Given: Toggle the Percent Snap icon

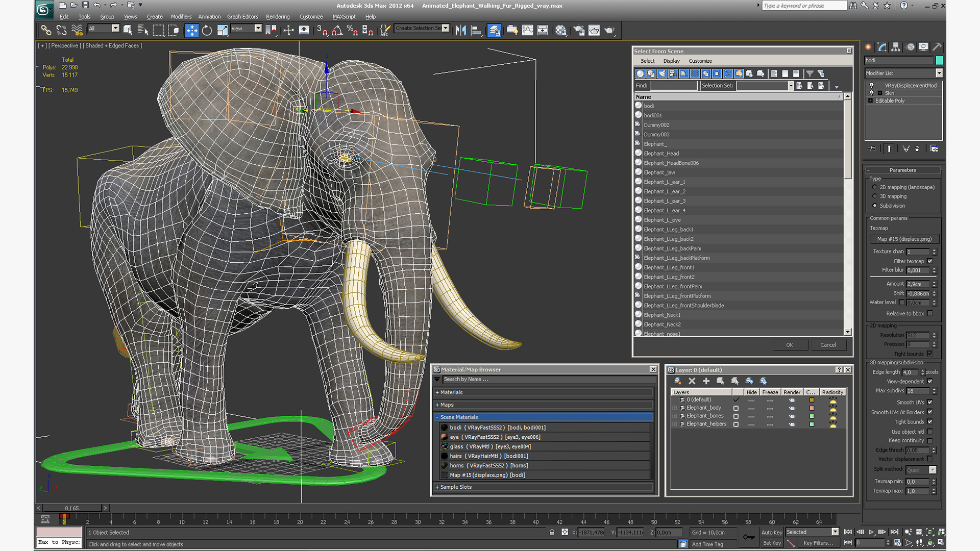Looking at the screenshot, I should (x=352, y=30).
